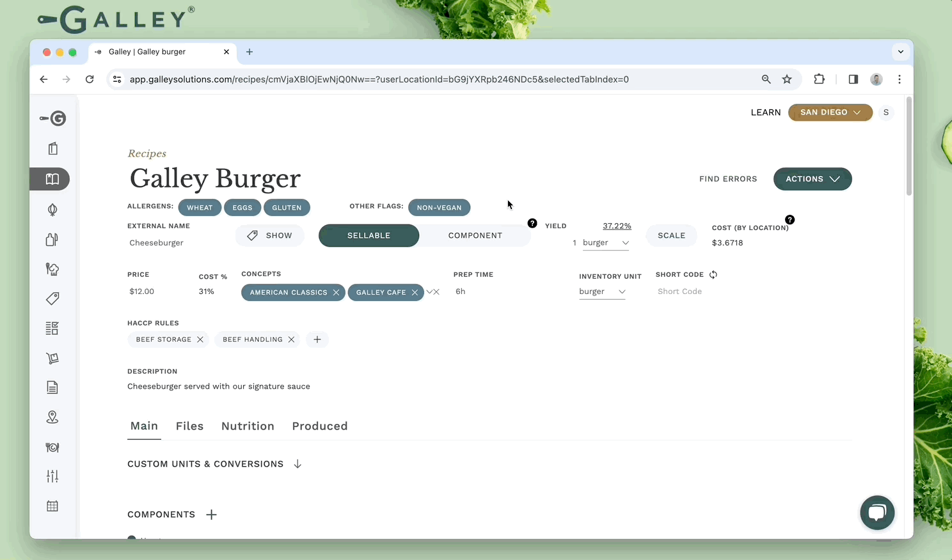Click the chef hat production icon

[x=52, y=269]
